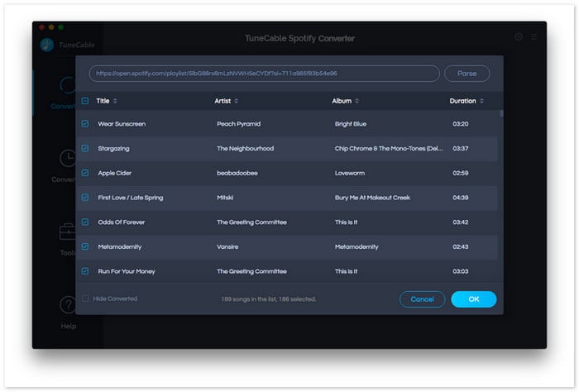This screenshot has height=392, width=579.
Task: Click the Loveworm album cell
Action: (x=350, y=173)
